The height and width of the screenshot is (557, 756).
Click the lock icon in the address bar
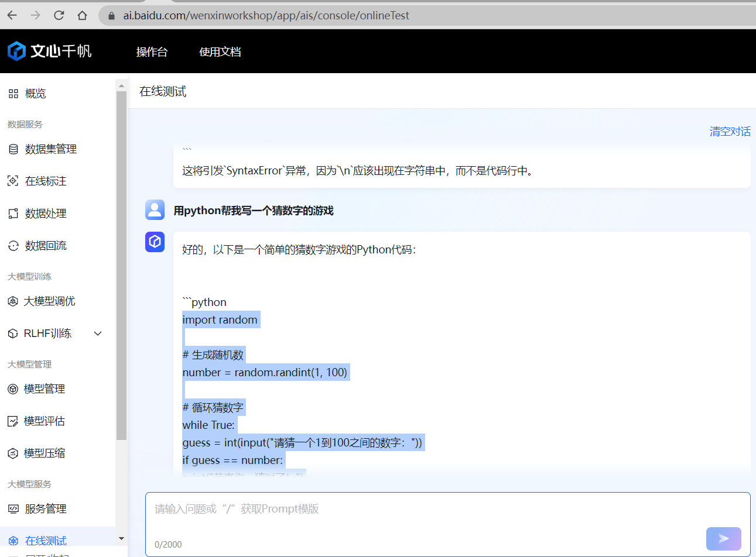[x=111, y=16]
